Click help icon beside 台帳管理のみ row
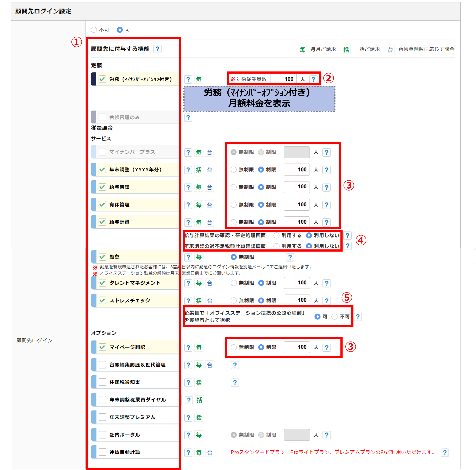Image resolution: width=476 pixels, height=470 pixels. click(x=188, y=118)
